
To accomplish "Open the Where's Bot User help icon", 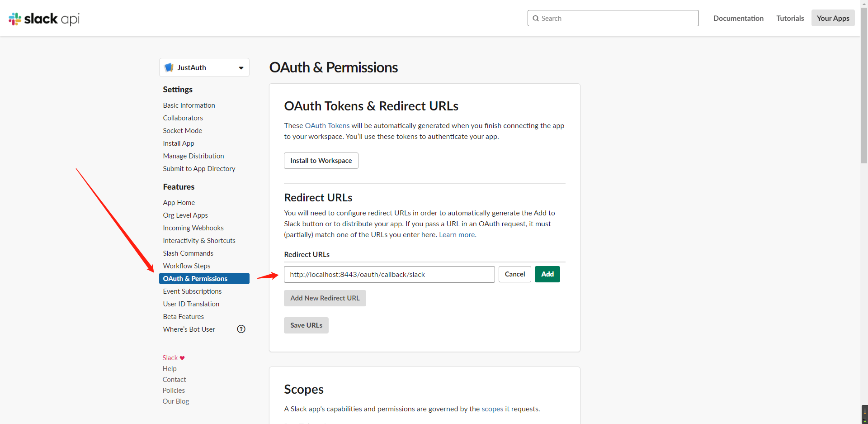I will 241,329.
